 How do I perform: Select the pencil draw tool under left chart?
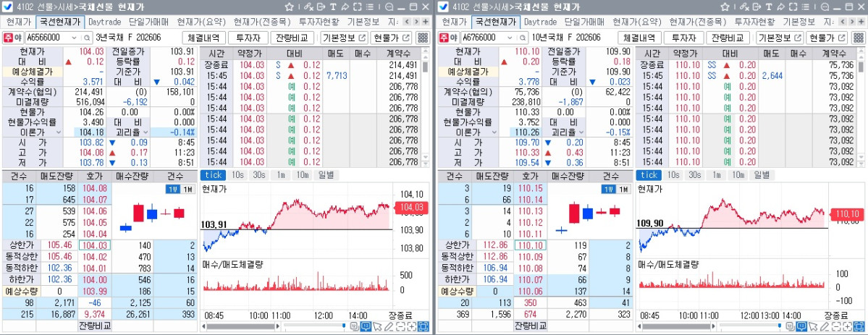pyautogui.click(x=389, y=326)
